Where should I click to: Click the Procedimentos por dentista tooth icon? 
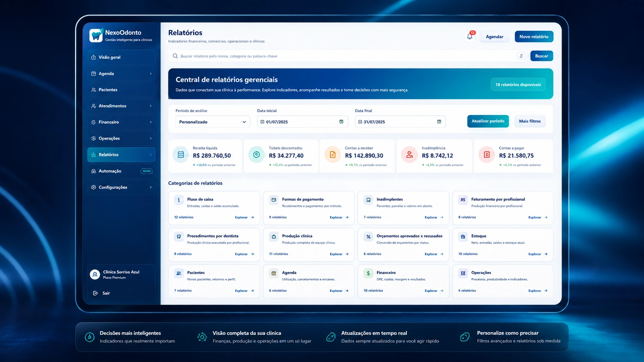click(x=179, y=237)
